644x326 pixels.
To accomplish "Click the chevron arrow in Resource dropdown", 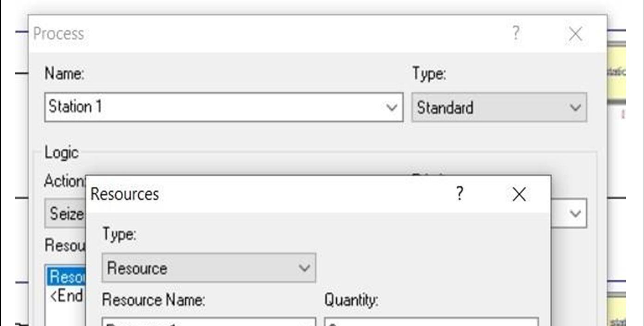I will coord(304,268).
